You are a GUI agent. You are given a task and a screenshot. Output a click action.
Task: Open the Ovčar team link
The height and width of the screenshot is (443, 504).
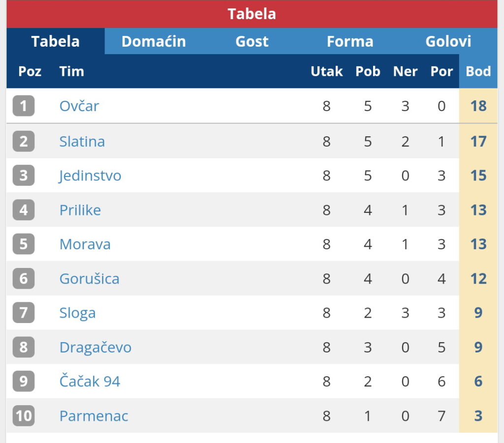(79, 106)
